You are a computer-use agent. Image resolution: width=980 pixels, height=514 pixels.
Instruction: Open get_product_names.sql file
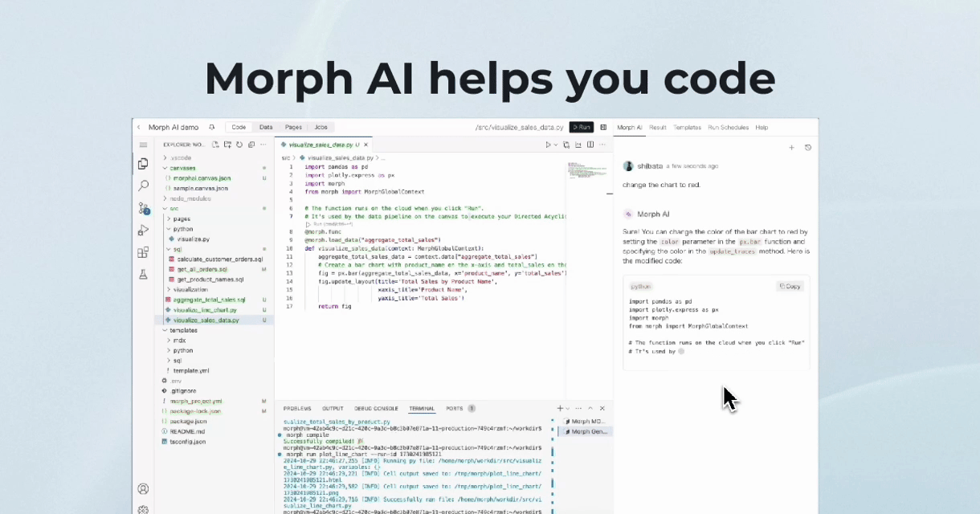(212, 279)
